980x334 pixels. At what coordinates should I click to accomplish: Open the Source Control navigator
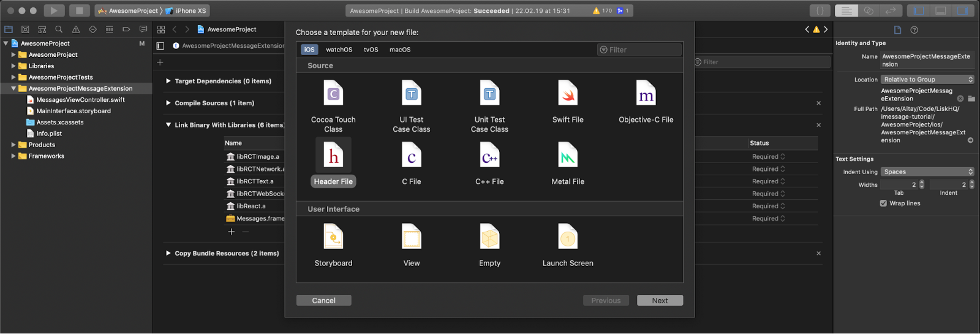(x=25, y=29)
